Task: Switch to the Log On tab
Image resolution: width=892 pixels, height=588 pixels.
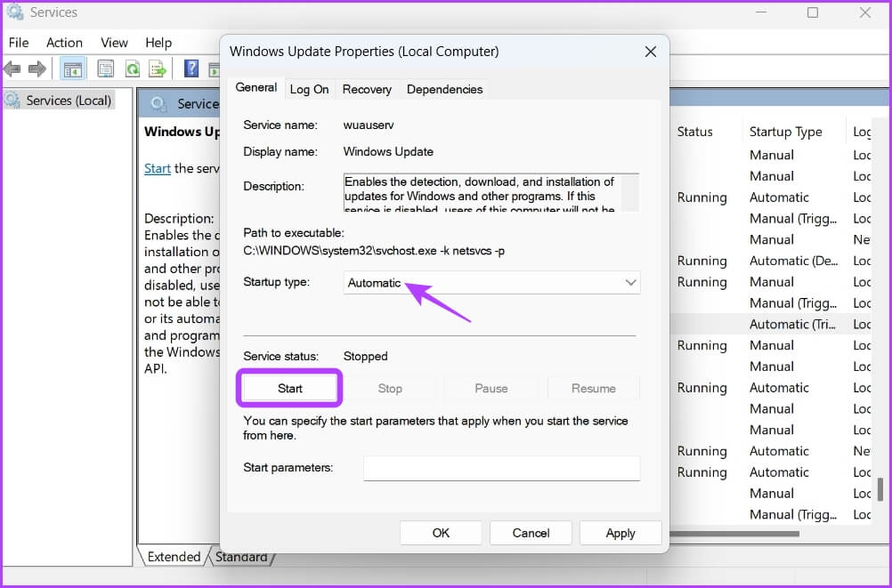Action: coord(309,89)
